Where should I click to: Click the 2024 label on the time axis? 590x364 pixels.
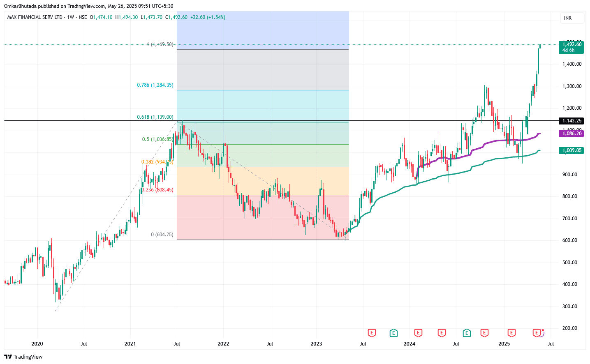410,344
